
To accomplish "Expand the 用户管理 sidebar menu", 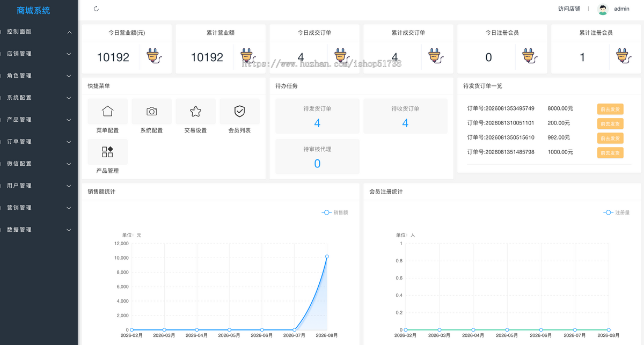I will 39,186.
